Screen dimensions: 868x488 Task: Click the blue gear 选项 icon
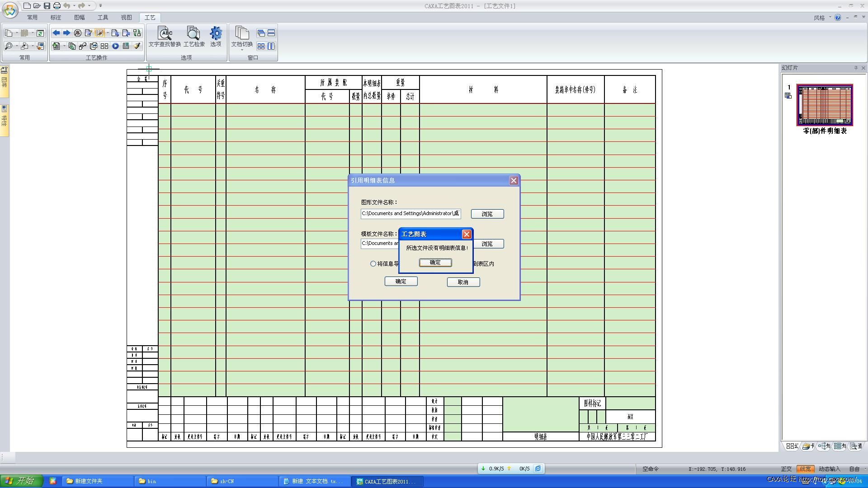point(216,33)
